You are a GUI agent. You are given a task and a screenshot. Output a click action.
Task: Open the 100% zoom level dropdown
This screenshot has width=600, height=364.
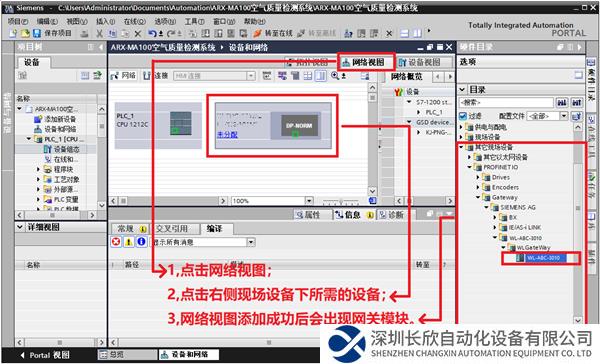309,201
